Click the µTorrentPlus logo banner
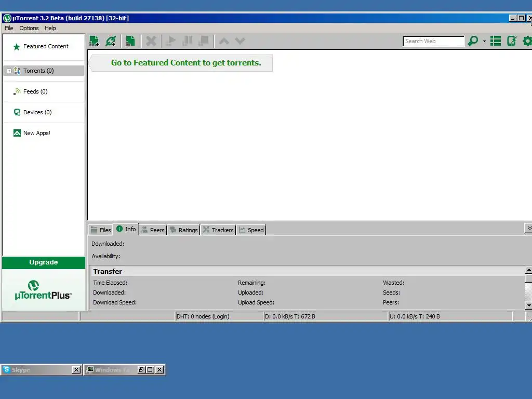The height and width of the screenshot is (399, 532). click(44, 290)
